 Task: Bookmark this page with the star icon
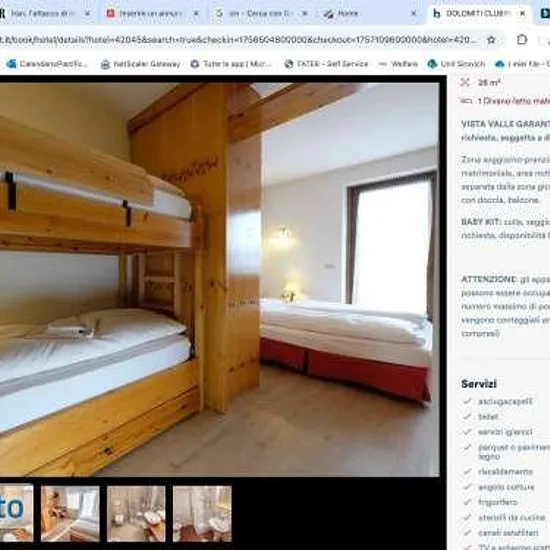coord(491,40)
